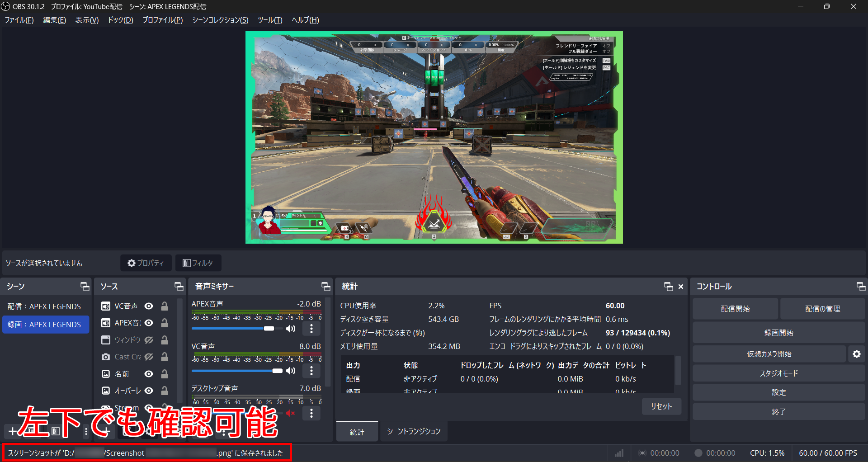Click the 終了 button
Image resolution: width=868 pixels, height=462 pixels.
(778, 412)
